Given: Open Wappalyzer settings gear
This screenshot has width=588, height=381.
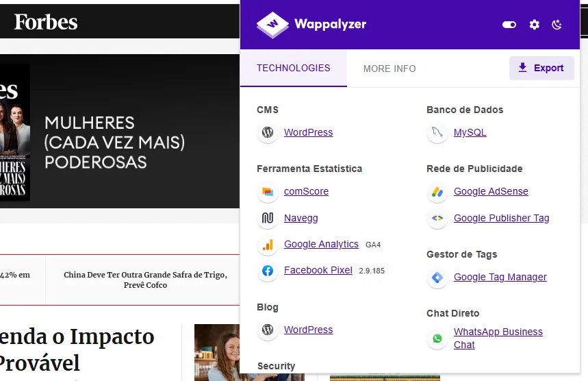Looking at the screenshot, I should pos(534,25).
